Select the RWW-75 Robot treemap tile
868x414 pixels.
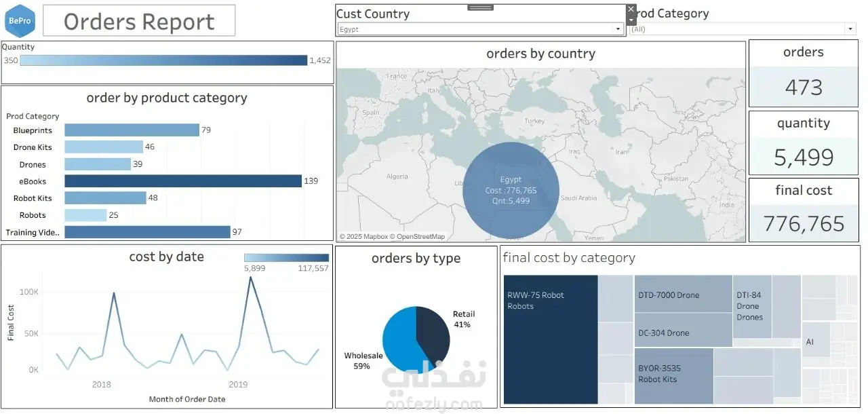click(551, 339)
